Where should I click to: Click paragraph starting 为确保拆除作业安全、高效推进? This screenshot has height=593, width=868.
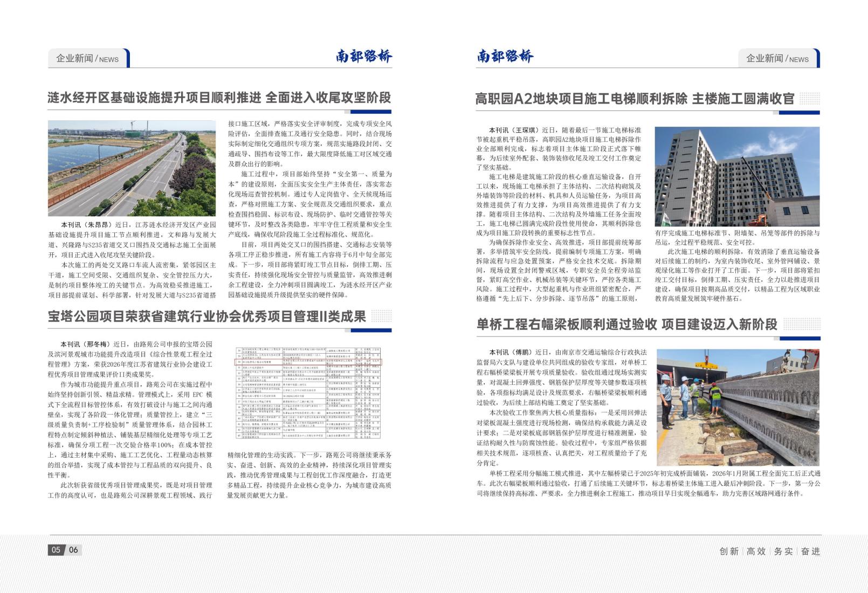click(559, 271)
